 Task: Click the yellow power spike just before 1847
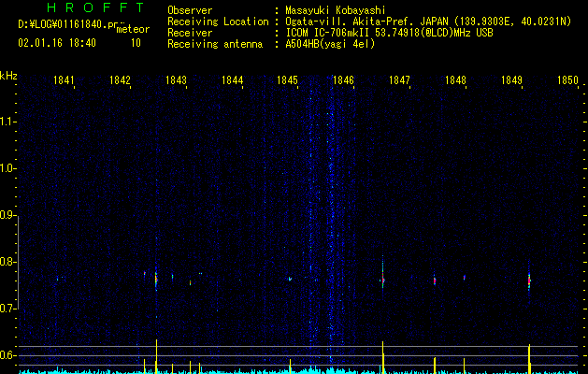click(383, 357)
